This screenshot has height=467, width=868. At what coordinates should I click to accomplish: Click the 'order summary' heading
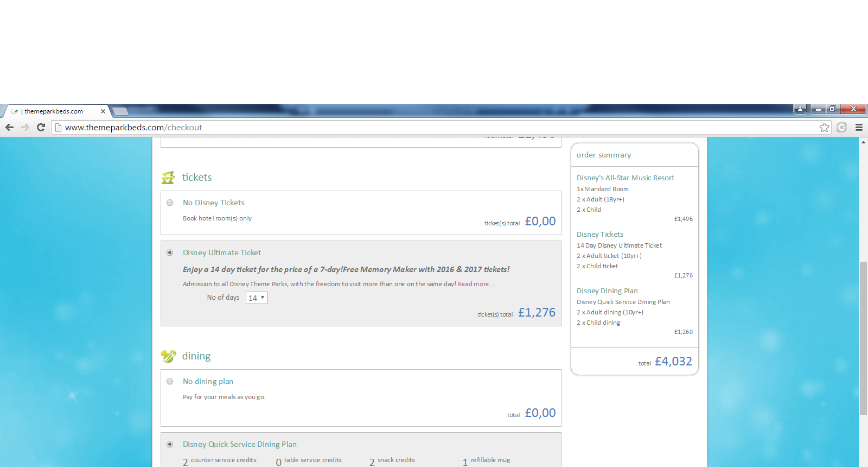click(604, 155)
